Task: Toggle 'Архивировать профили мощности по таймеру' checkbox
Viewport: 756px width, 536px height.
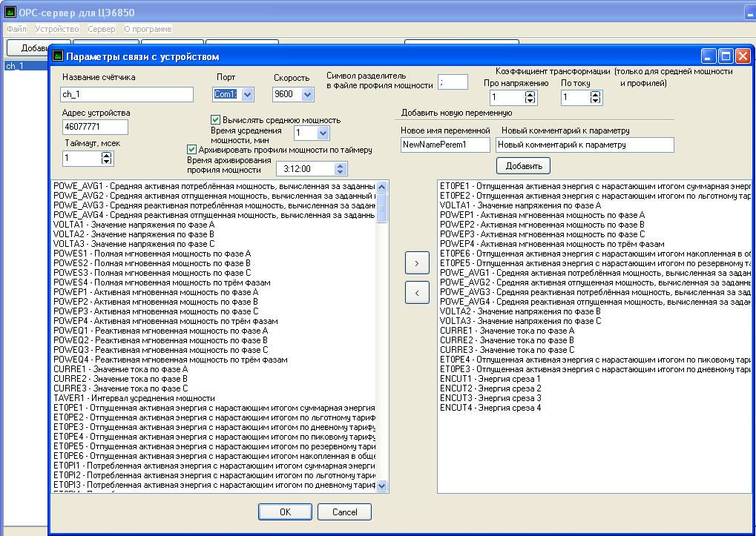Action: tap(191, 150)
